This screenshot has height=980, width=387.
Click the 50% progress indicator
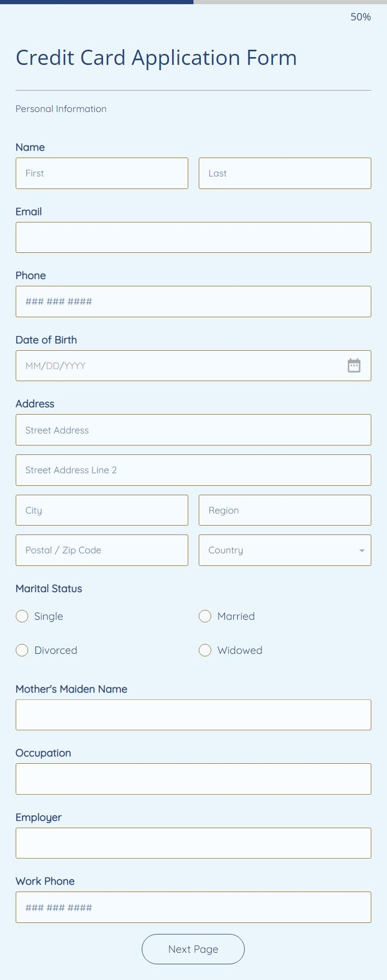coord(360,17)
